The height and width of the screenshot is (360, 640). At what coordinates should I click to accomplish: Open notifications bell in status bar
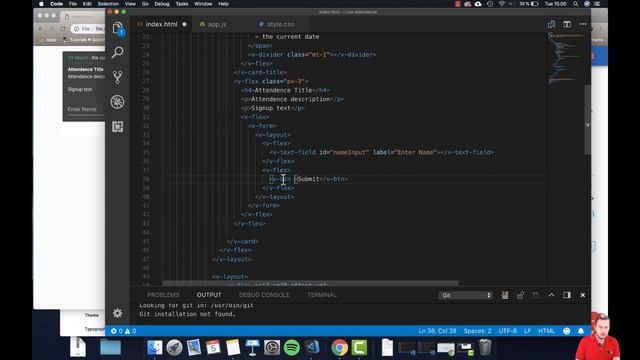click(x=580, y=331)
